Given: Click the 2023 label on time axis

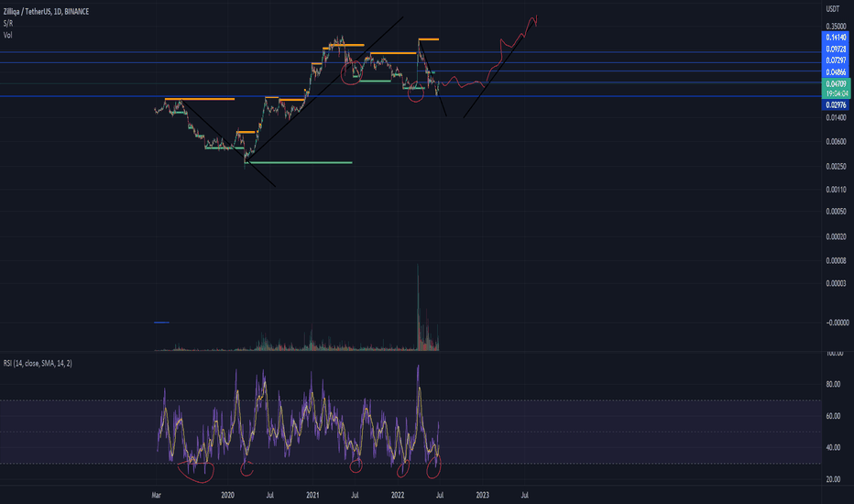Looking at the screenshot, I should [x=483, y=495].
